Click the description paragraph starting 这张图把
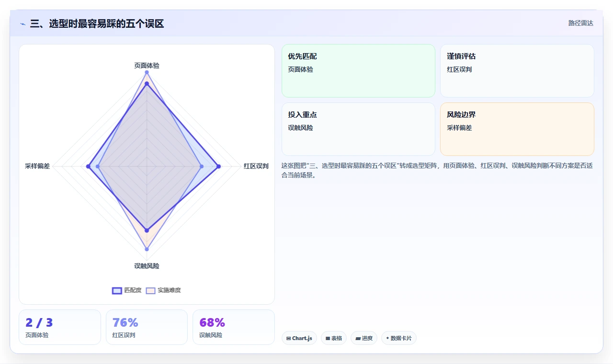Screen dimensions: 613x364 tap(437, 171)
